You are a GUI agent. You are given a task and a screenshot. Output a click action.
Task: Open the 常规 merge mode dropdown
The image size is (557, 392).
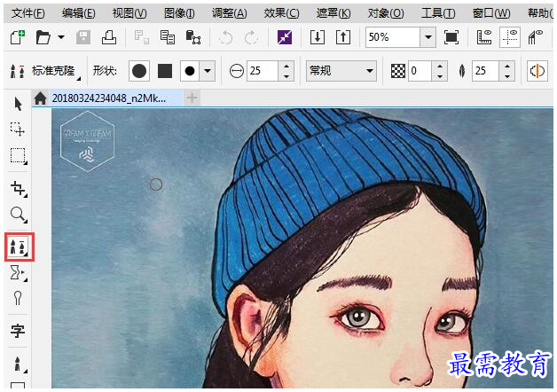coord(341,71)
